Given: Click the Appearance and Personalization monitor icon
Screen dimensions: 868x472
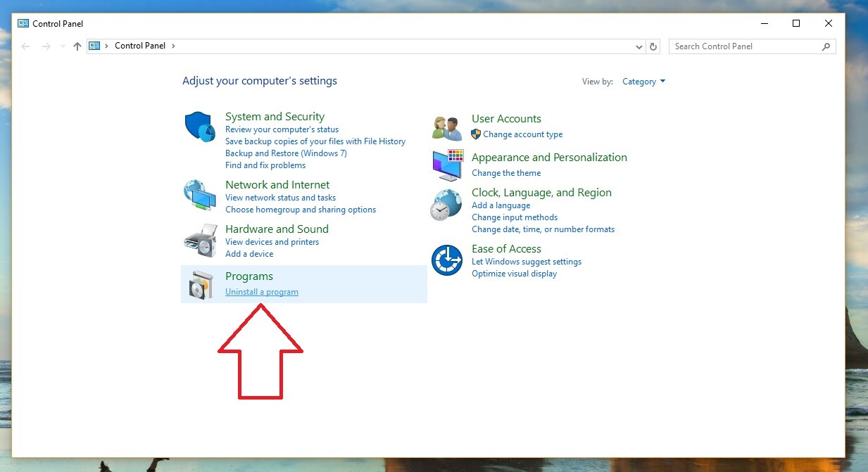Looking at the screenshot, I should (x=447, y=165).
